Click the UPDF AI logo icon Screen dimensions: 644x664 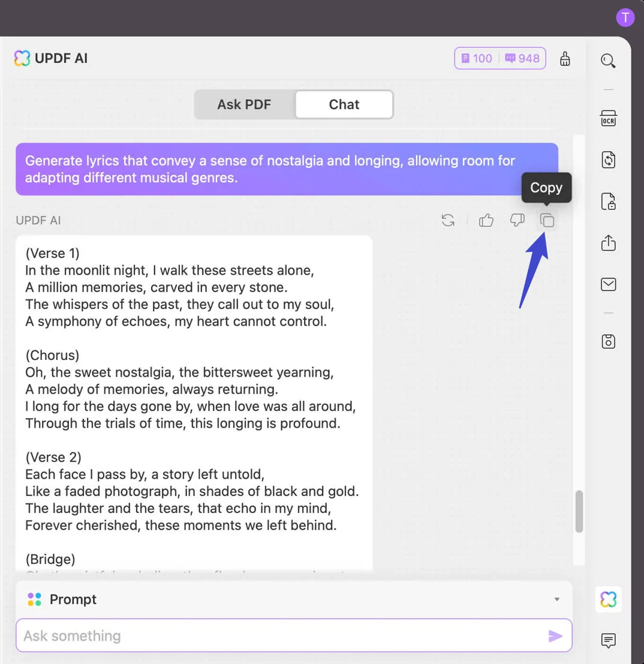(x=22, y=58)
